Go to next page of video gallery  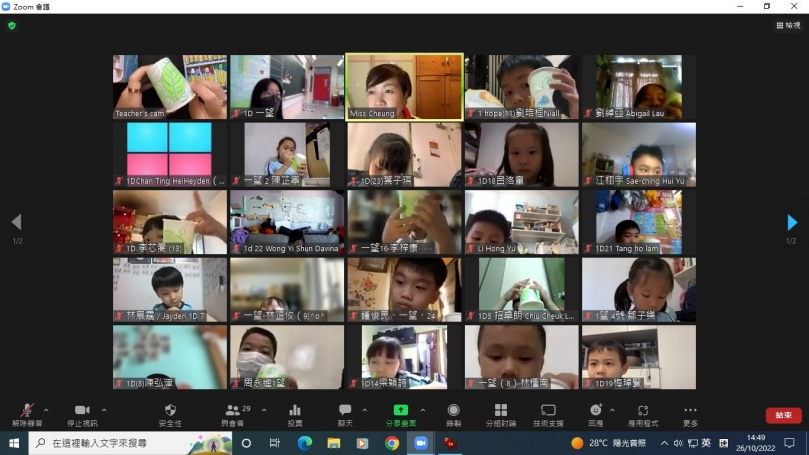click(792, 222)
